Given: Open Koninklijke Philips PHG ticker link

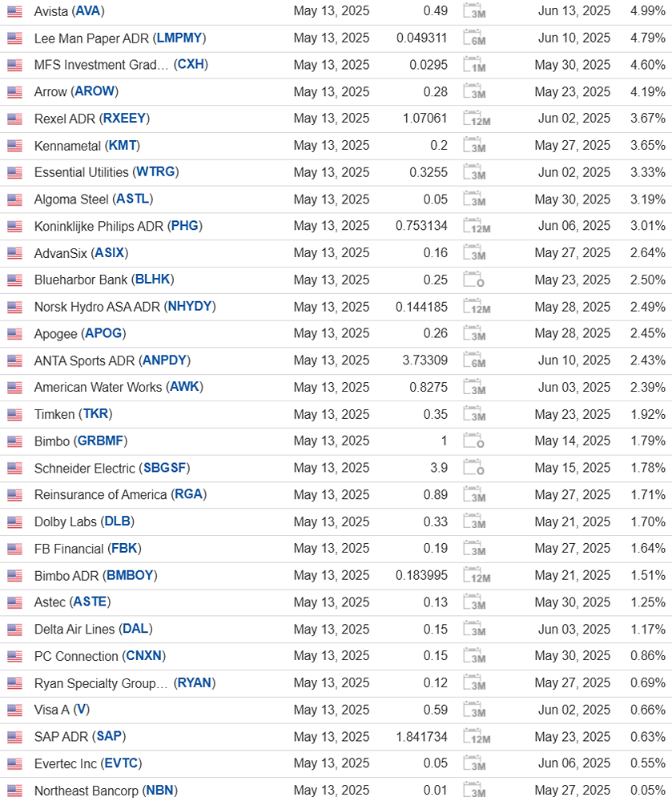Looking at the screenshot, I should (x=185, y=226).
